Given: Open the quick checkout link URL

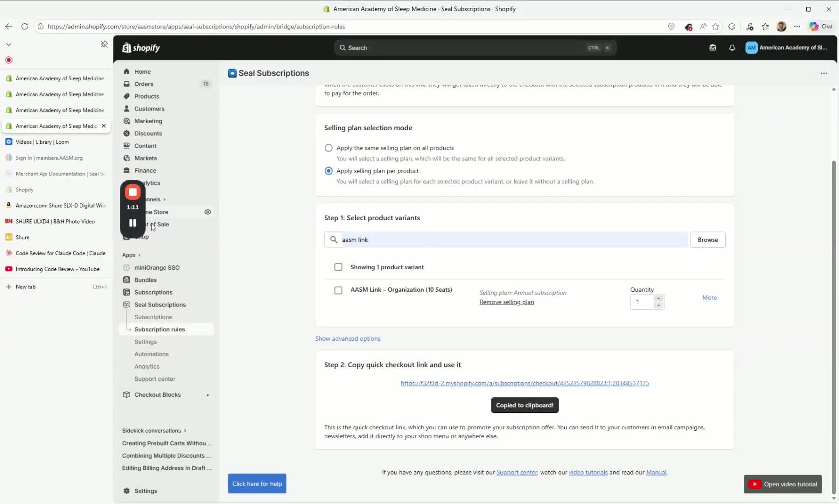Looking at the screenshot, I should 524,383.
